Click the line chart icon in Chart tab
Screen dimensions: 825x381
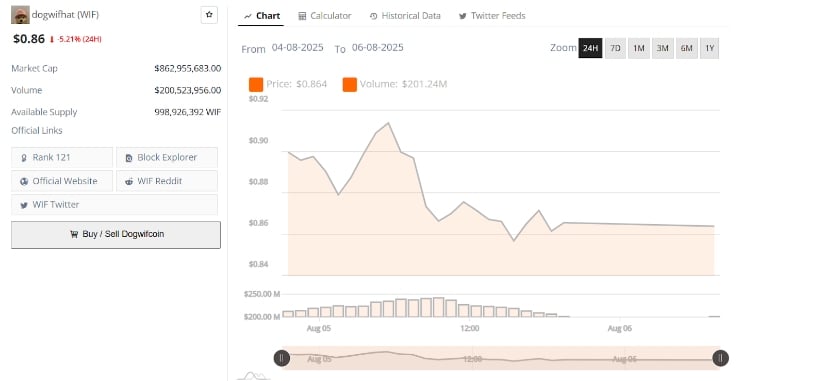click(x=248, y=16)
